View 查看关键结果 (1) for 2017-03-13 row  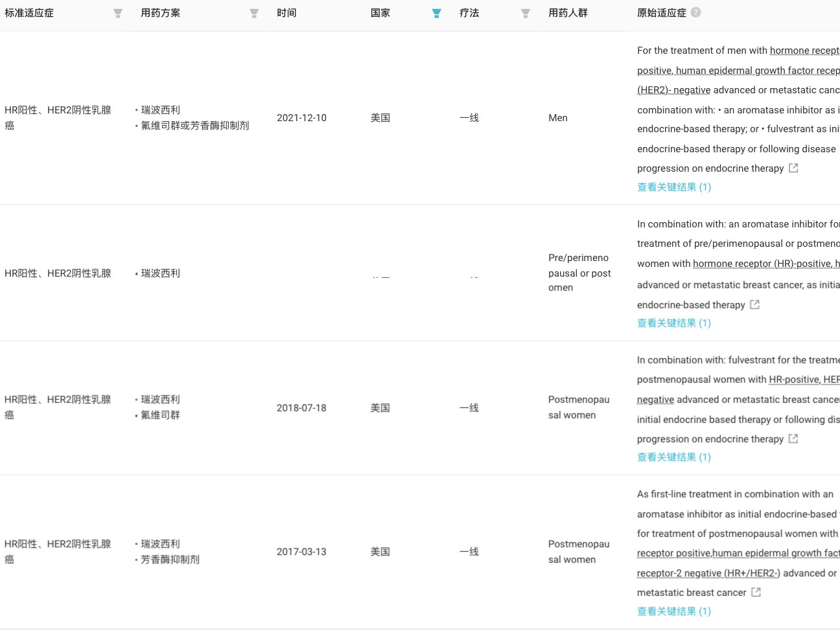click(x=673, y=612)
